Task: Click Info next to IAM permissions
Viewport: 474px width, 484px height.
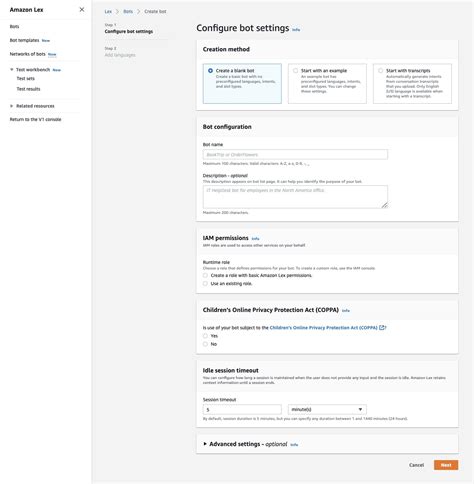Action: (x=255, y=239)
